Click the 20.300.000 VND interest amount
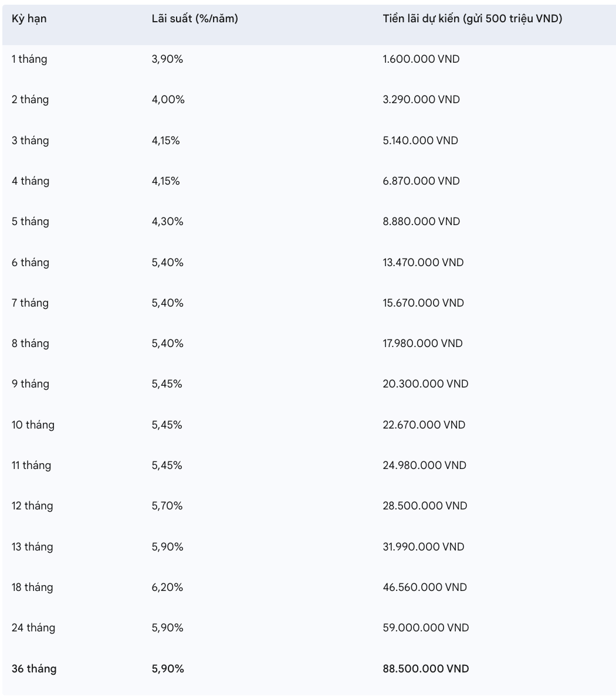 coord(425,384)
